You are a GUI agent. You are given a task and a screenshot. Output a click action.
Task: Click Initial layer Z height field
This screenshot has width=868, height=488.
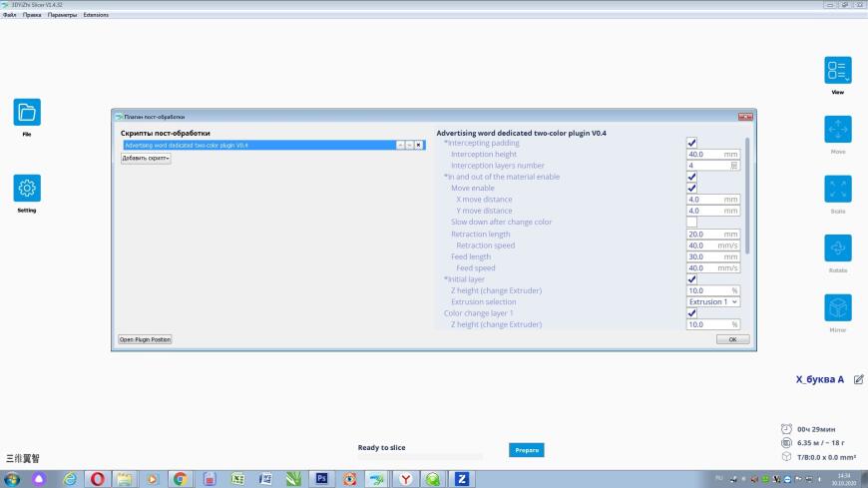pos(713,290)
